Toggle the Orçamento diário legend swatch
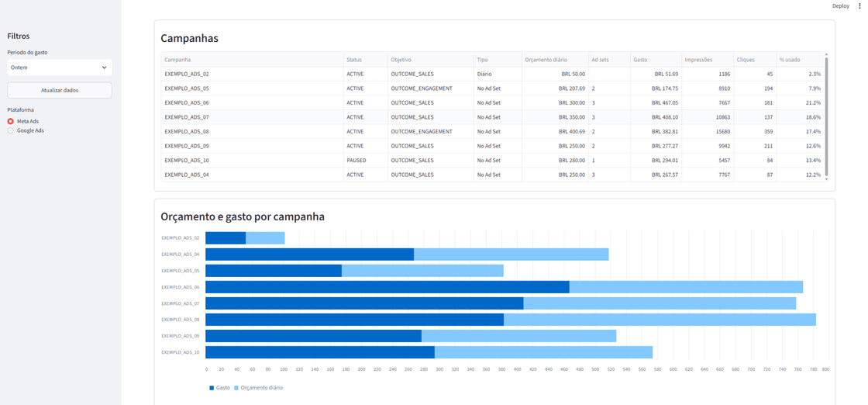This screenshot has height=405, width=868. point(237,388)
